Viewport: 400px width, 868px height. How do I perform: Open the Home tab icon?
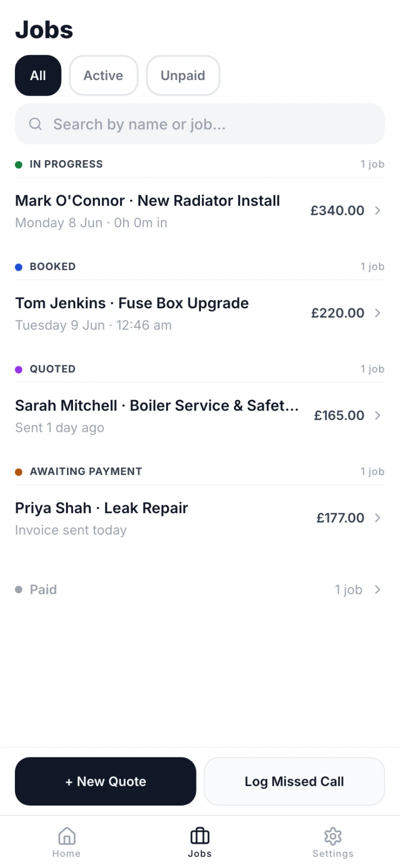pos(66,836)
